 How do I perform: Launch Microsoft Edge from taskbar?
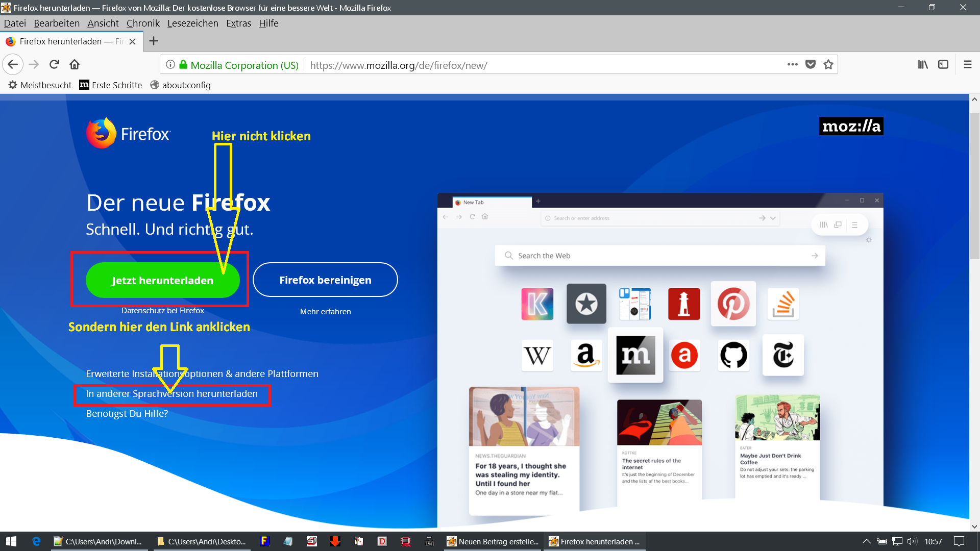click(x=36, y=541)
